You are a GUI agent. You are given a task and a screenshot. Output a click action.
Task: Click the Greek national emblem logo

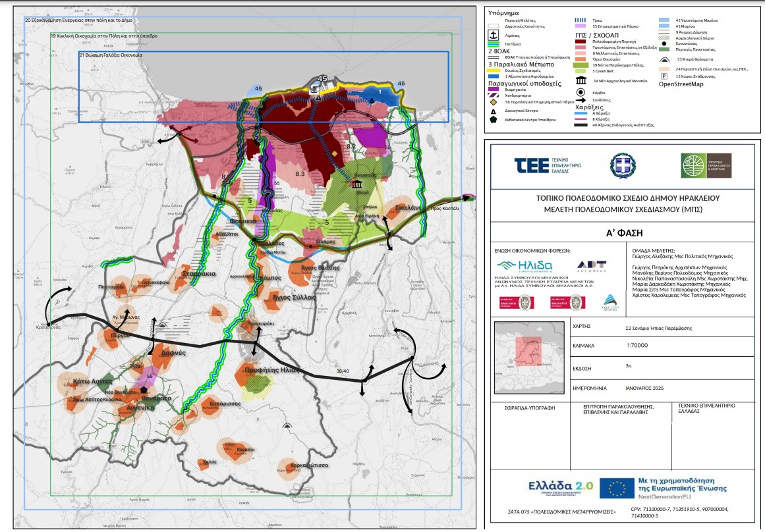click(x=621, y=165)
